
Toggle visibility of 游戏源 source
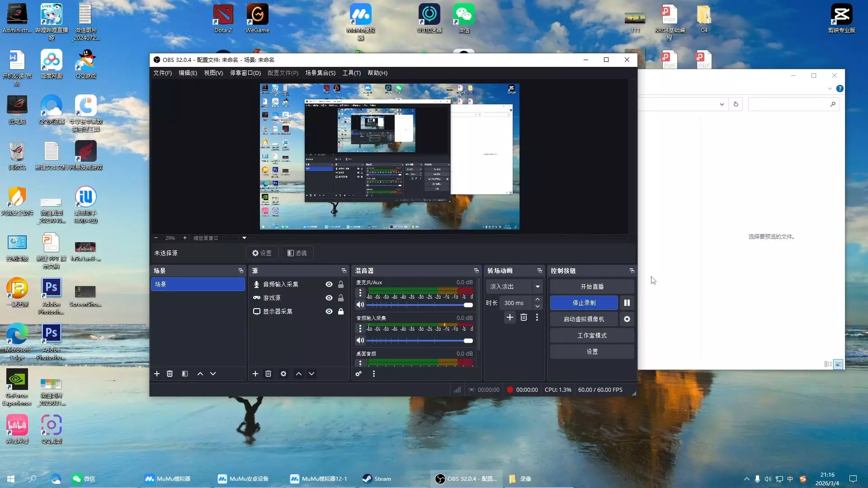[x=329, y=298]
